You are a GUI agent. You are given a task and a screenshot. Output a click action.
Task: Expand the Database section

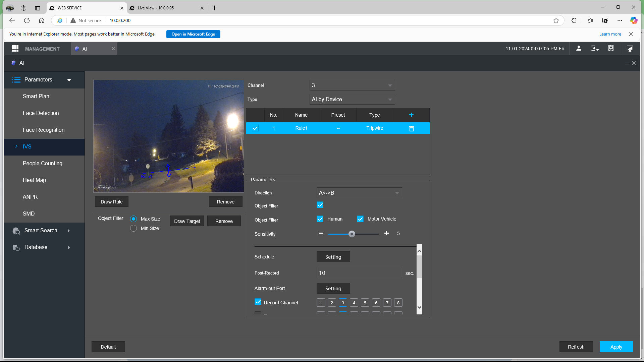point(44,247)
